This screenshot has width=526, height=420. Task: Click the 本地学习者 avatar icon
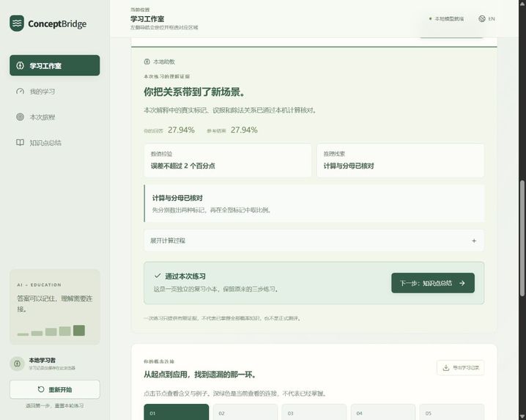click(x=17, y=364)
